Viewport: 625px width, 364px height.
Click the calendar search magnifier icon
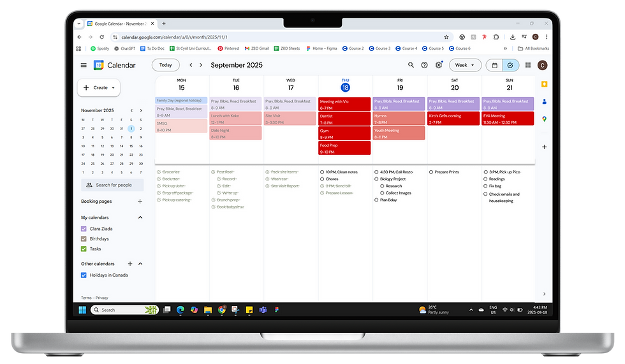[411, 65]
